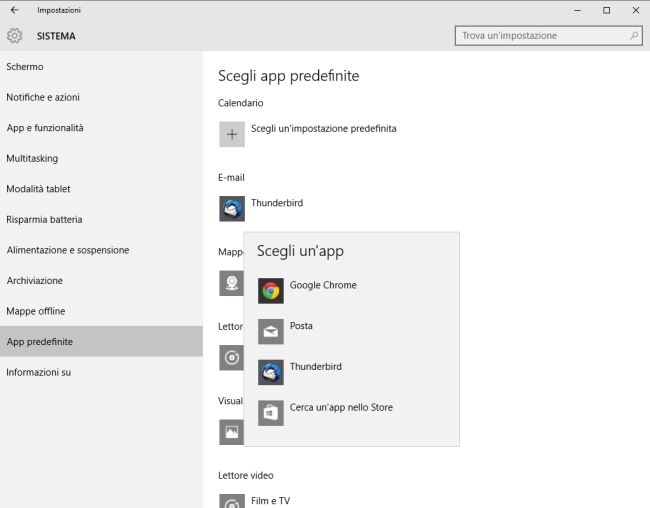Select App predefinite in sidebar
Viewport: 650px width, 508px height.
coord(101,342)
